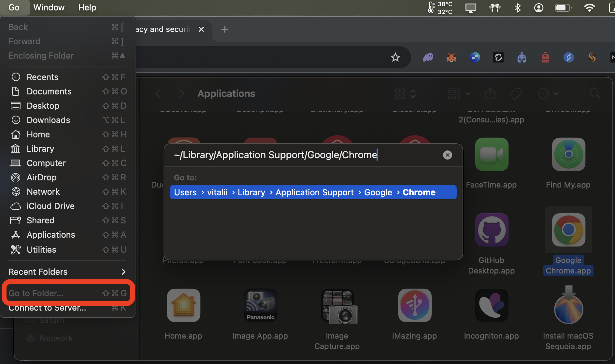Select Image App.app Panasonic icon
This screenshot has height=364, width=615.
click(260, 305)
